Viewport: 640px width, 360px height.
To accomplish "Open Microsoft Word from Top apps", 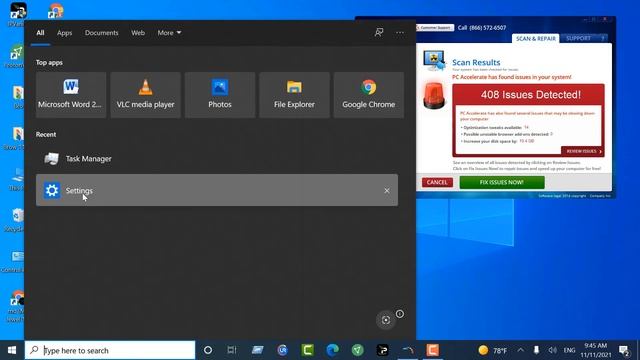I will click(x=71, y=95).
